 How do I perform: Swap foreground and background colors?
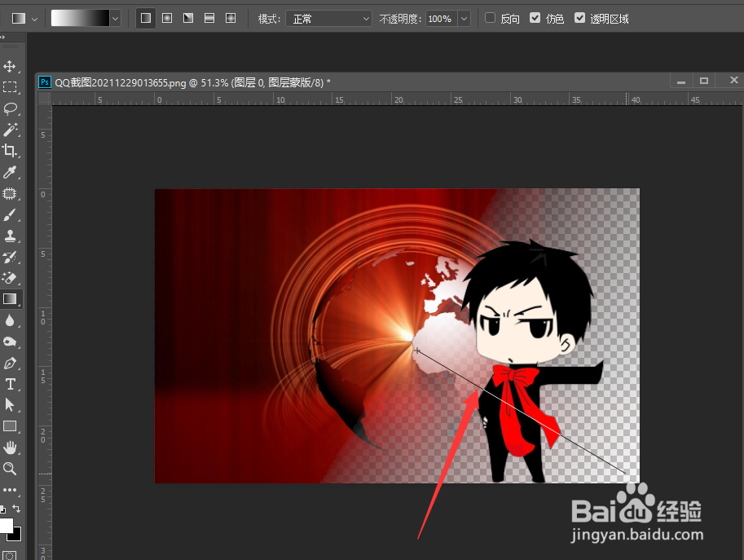[16, 509]
